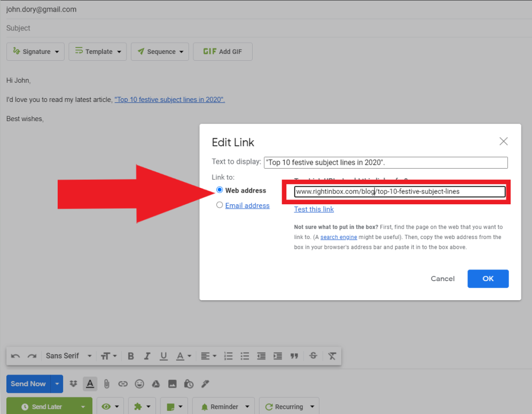Click the Test this link link
The width and height of the screenshot is (532, 414).
[x=314, y=209]
